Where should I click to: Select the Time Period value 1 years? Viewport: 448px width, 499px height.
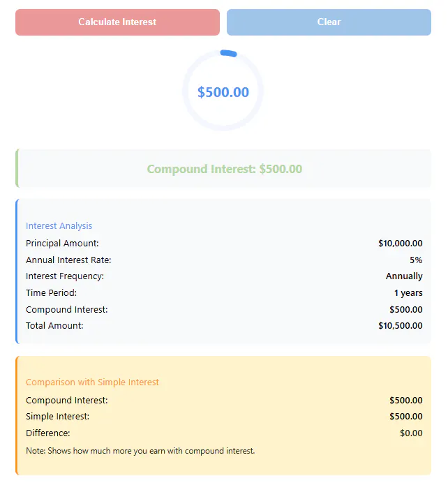point(408,292)
